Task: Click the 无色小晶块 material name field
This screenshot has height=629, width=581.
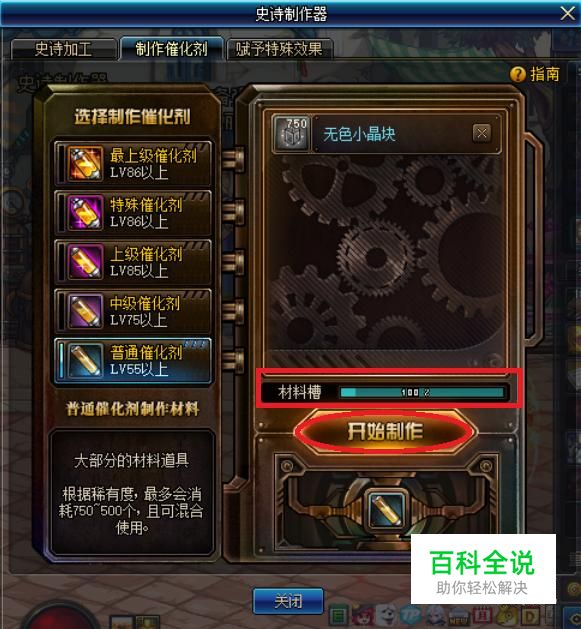Action: [406, 134]
